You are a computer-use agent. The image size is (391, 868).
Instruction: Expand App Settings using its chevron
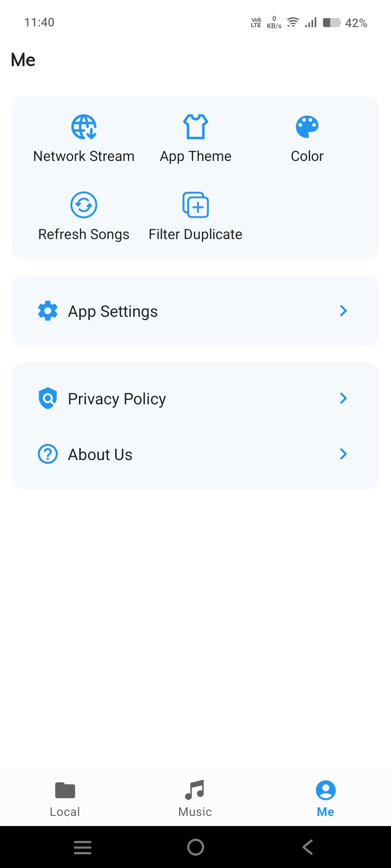(x=343, y=311)
